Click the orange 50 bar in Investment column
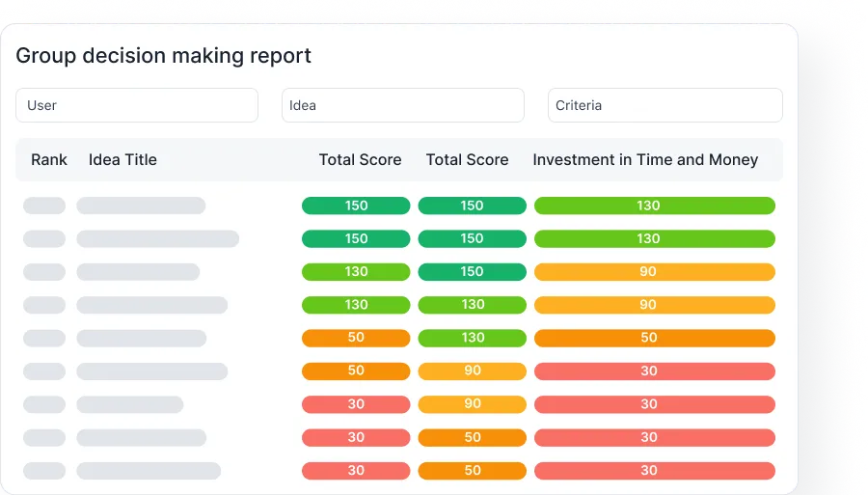The image size is (868, 495). (x=654, y=339)
